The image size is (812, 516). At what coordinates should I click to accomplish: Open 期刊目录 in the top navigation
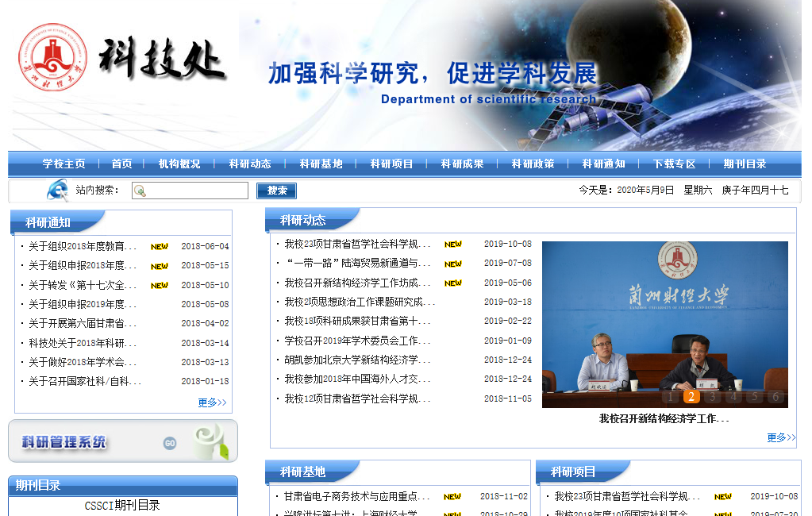point(745,164)
